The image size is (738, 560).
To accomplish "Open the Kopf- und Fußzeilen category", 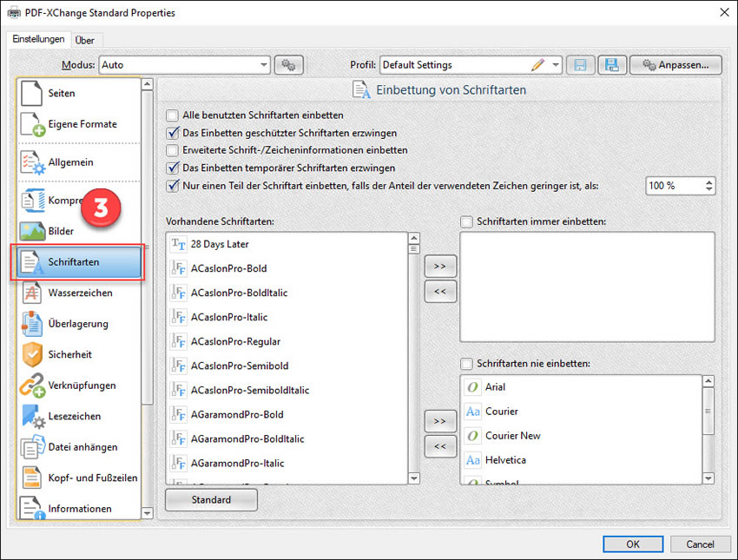I will [x=79, y=478].
